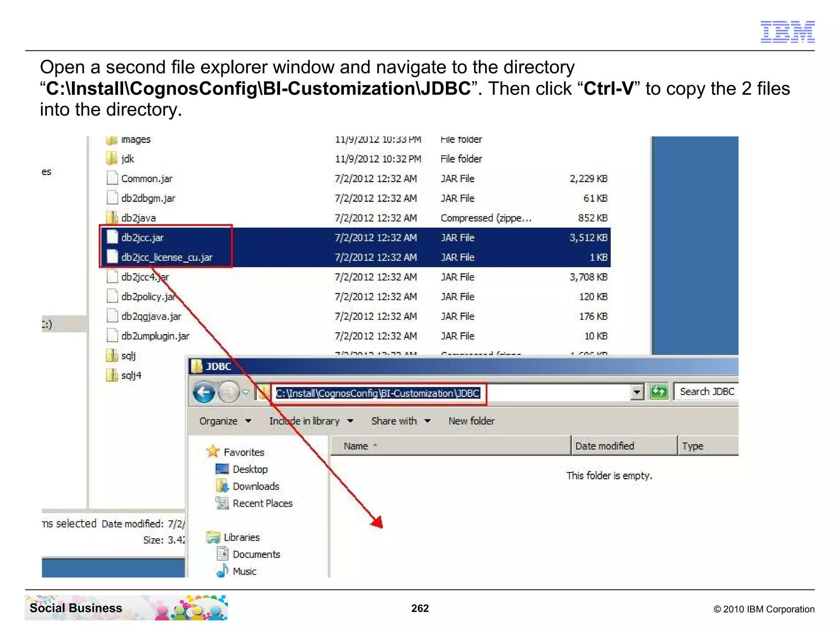Viewport: 840px width, 630px height.
Task: Expand the address bar history dropdown
Action: [x=637, y=392]
